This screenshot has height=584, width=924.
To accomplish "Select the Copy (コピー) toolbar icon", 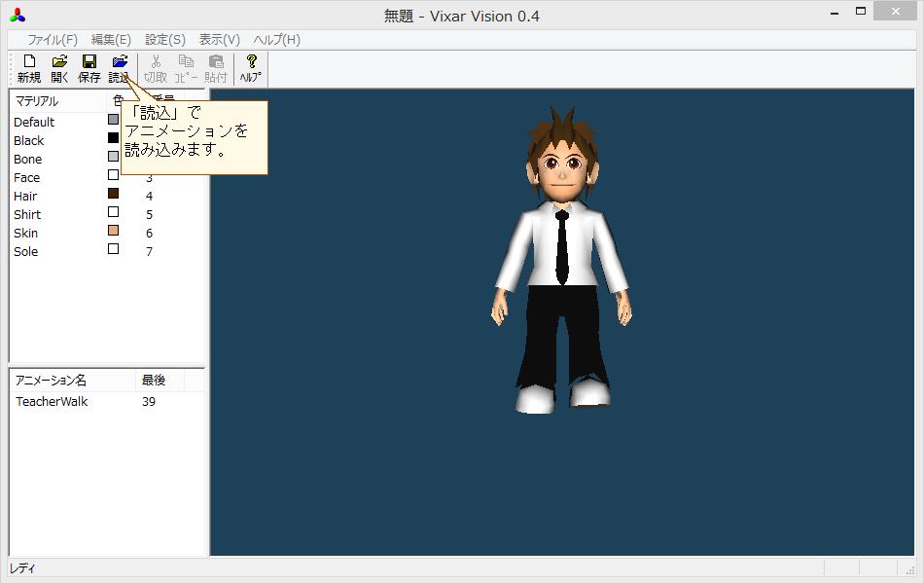I will [x=185, y=67].
